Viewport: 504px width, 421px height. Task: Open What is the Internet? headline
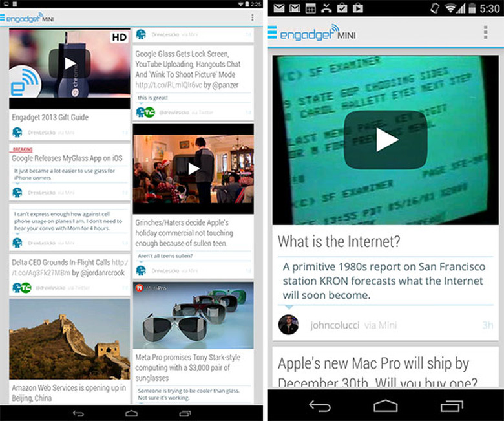pos(339,241)
